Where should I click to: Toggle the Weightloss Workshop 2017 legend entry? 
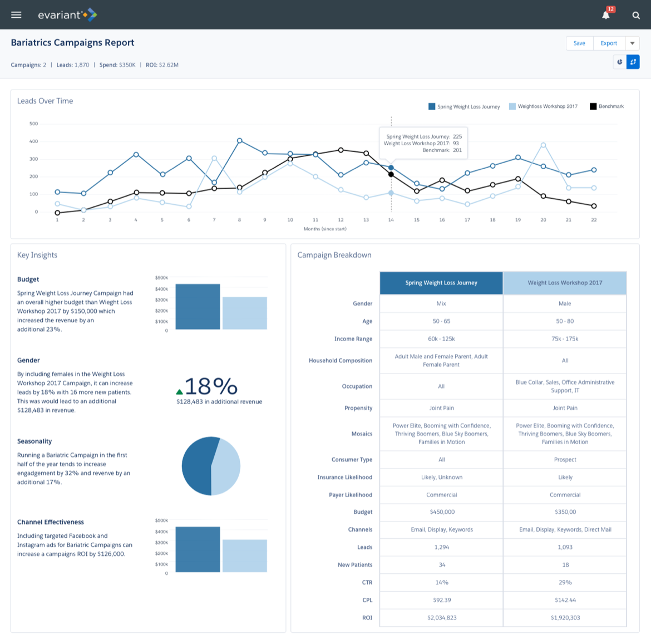[543, 106]
